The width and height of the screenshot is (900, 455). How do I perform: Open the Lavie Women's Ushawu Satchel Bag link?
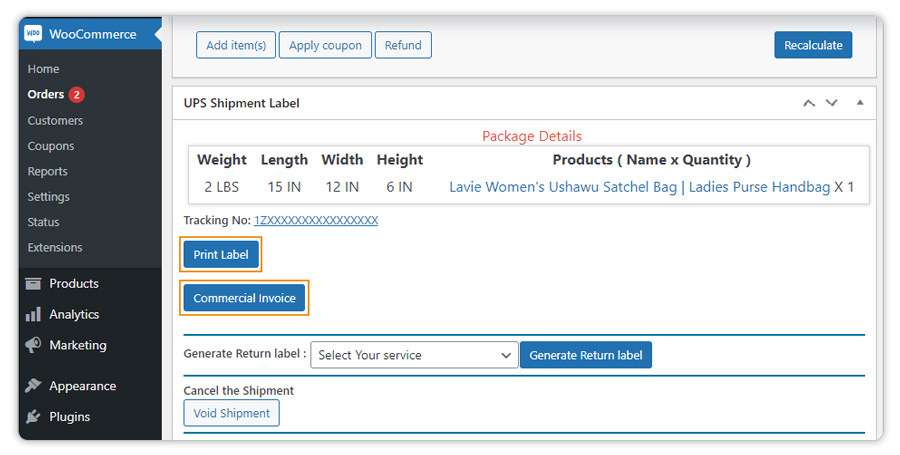pyautogui.click(x=639, y=187)
